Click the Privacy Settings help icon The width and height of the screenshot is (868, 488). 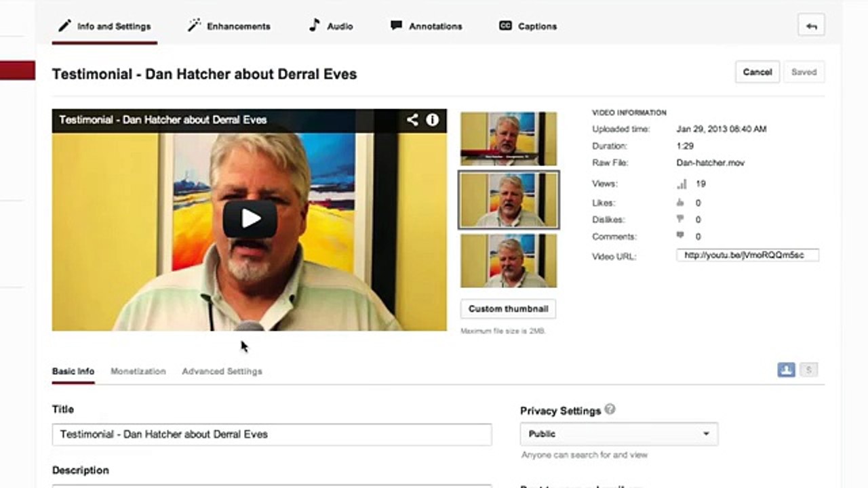tap(610, 409)
